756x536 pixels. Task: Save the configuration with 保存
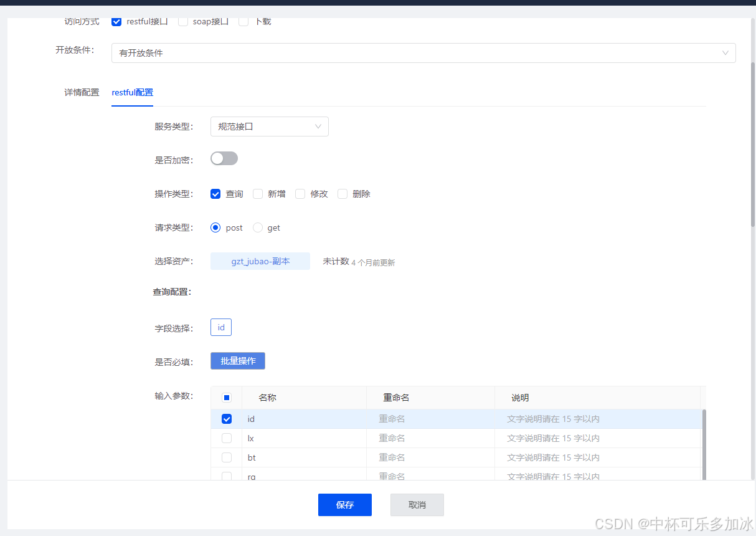coord(345,505)
